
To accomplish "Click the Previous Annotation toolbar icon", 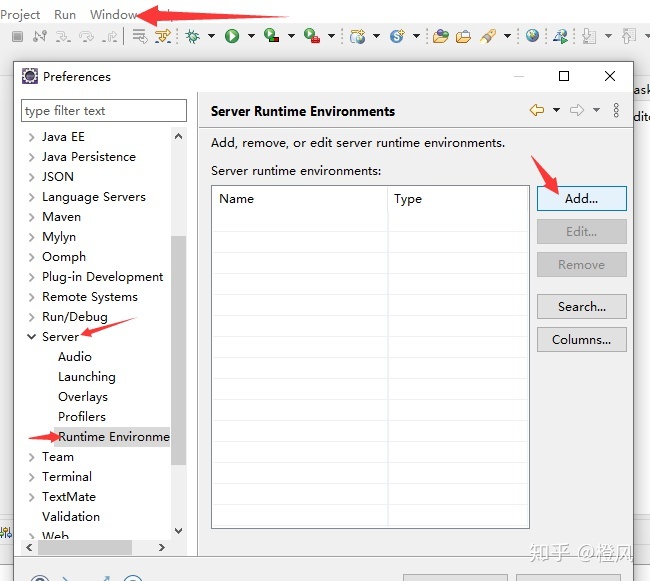I will coord(628,36).
